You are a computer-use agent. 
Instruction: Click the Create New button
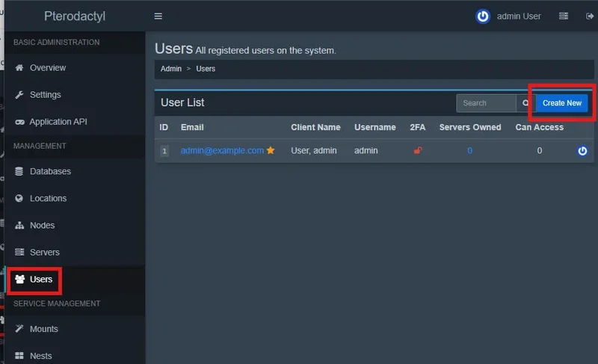click(x=562, y=103)
